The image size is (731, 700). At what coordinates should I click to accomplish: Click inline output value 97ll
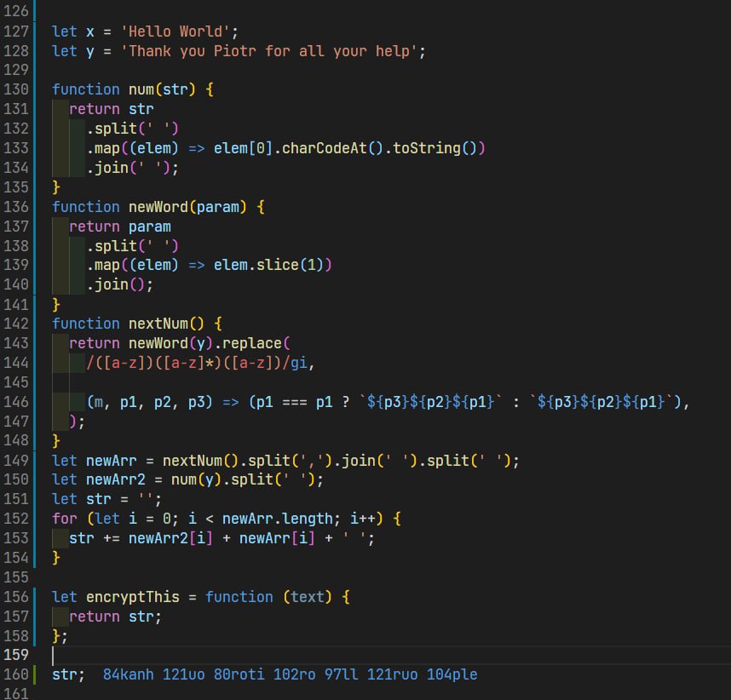[x=342, y=674]
